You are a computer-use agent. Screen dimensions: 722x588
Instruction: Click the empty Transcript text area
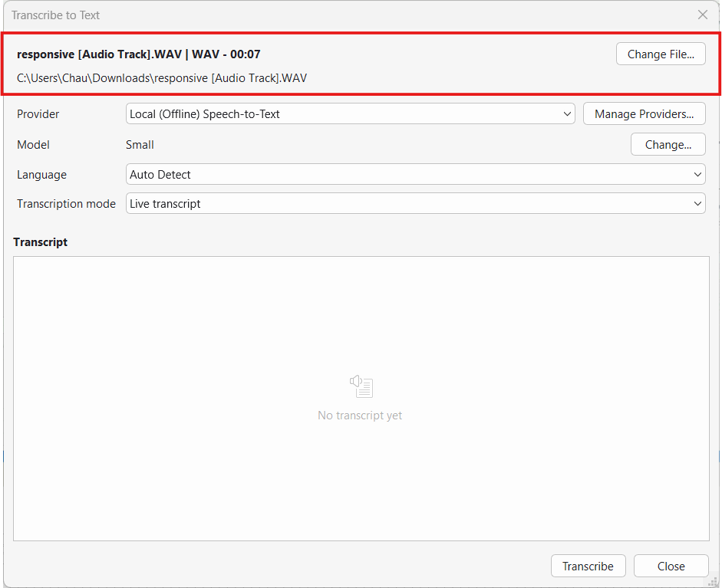361,399
